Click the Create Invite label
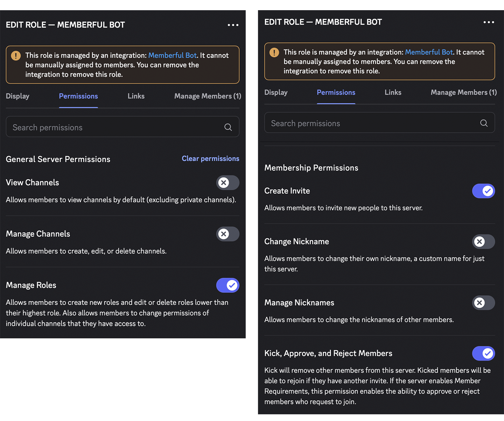Viewport: 504px width, 421px height. pyautogui.click(x=287, y=191)
